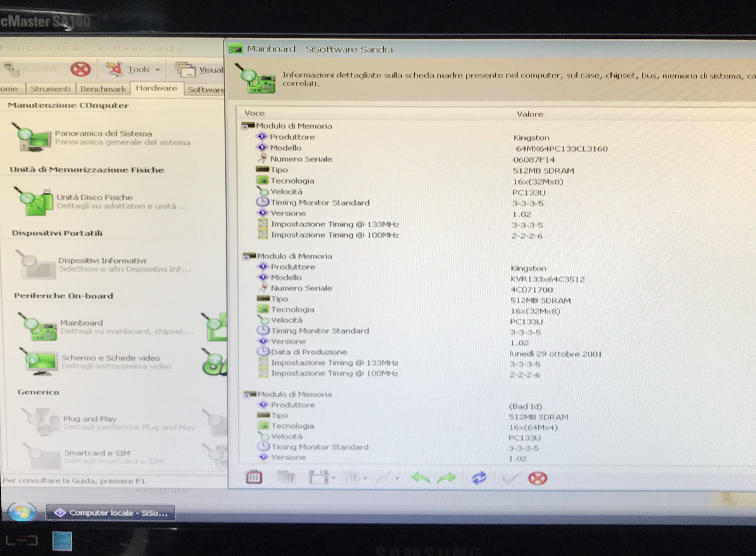The width and height of the screenshot is (756, 556).
Task: Click the red options icon in bottom toolbar
Action: [x=254, y=477]
